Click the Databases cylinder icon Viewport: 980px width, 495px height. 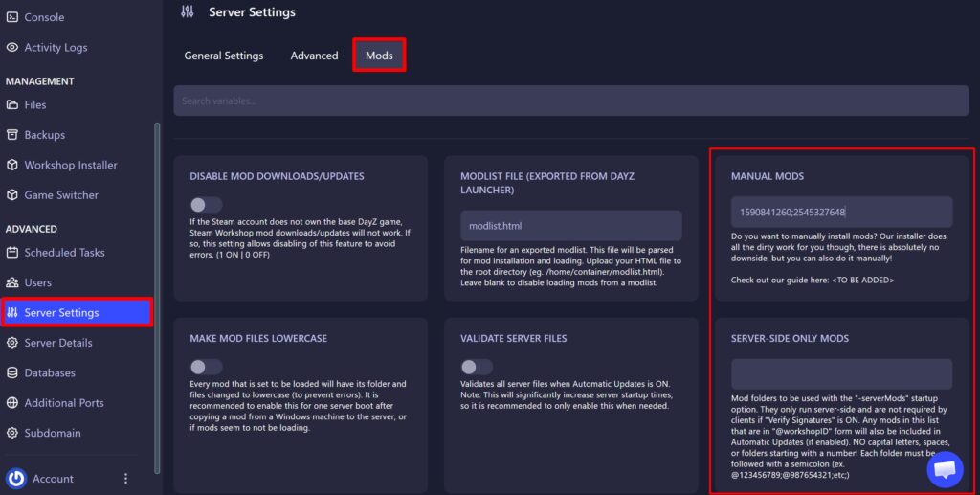coord(12,372)
